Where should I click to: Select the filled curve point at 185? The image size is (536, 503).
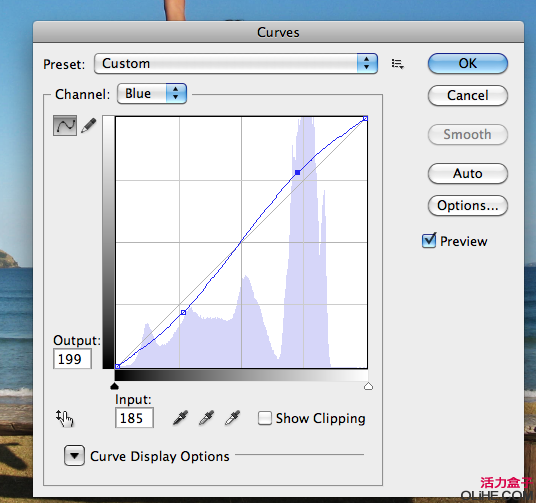tap(298, 173)
